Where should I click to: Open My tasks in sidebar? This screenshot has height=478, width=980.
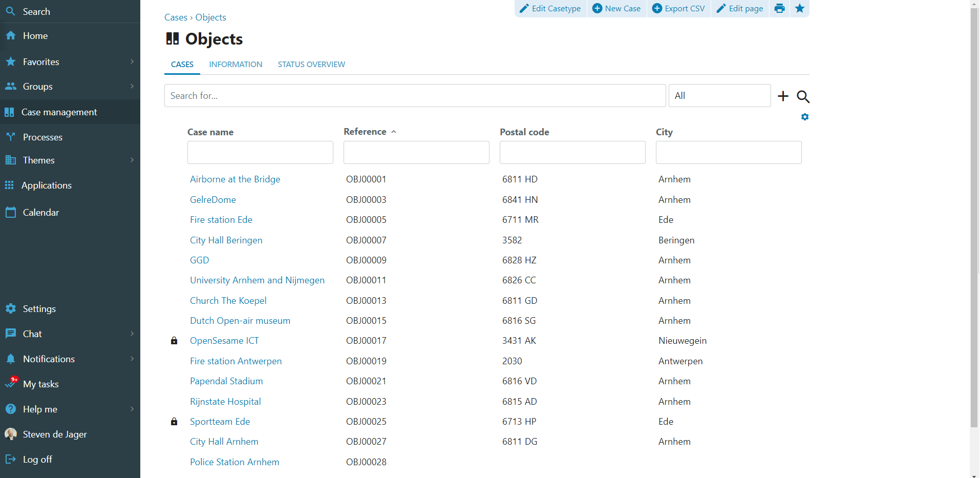click(x=41, y=384)
